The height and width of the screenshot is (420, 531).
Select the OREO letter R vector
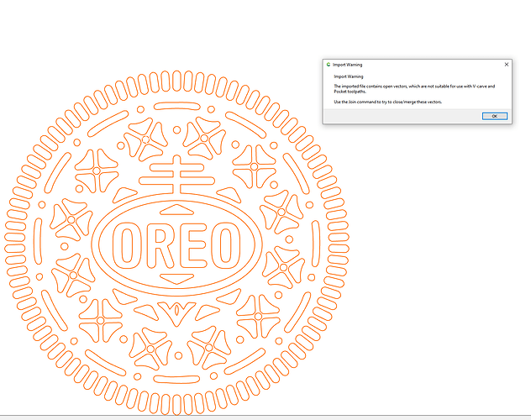[x=162, y=244]
